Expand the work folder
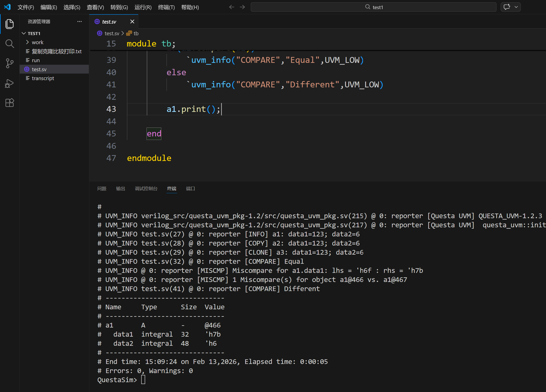Screen dimensions: 546x392 38,42
